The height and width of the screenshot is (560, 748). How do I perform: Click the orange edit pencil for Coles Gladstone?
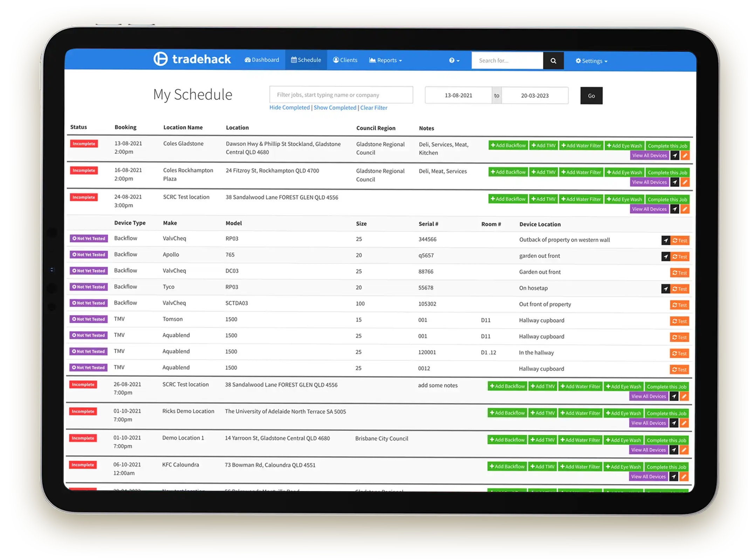pos(685,155)
